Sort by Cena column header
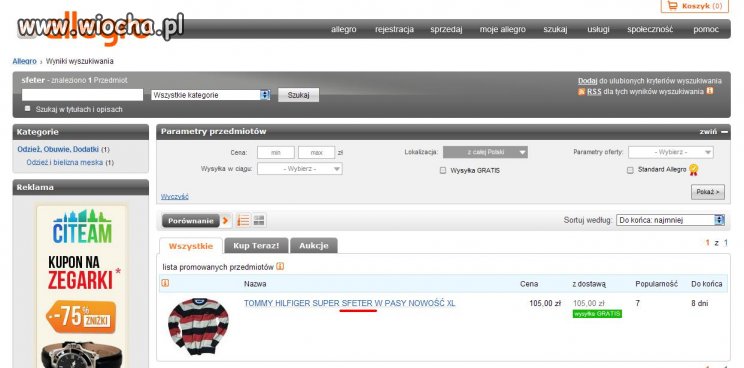The width and height of the screenshot is (744, 368). coord(529,284)
